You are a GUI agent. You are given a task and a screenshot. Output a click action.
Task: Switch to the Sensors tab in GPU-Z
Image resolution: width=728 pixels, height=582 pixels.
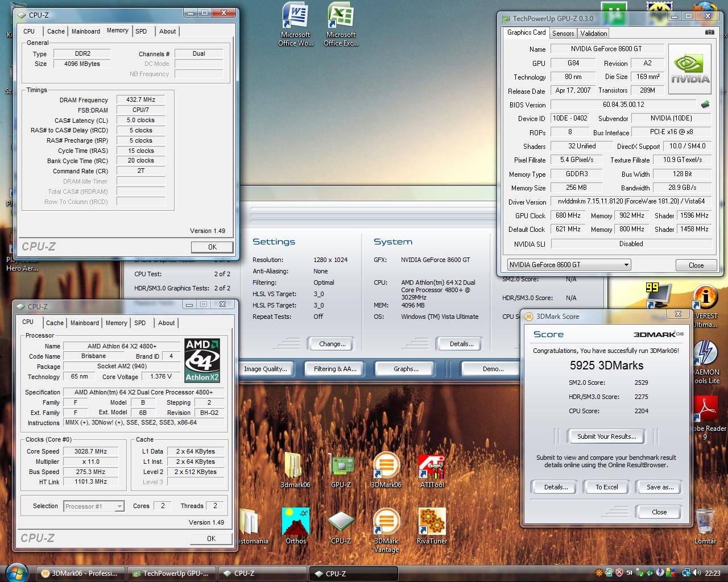[x=563, y=34]
